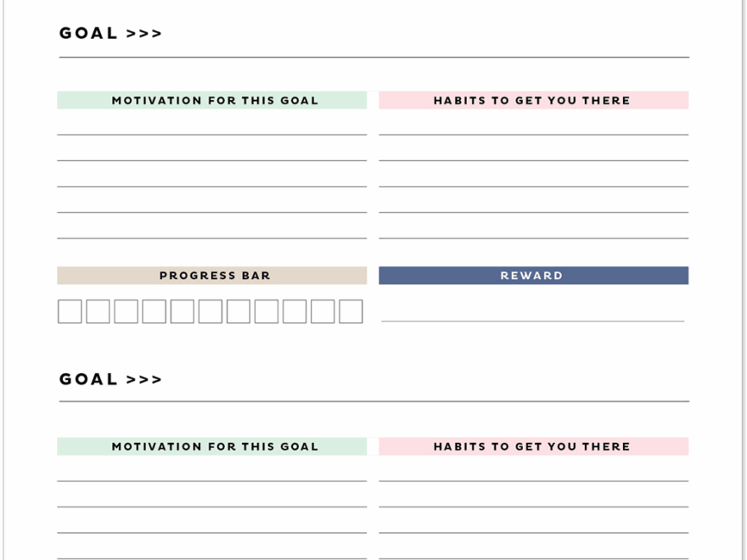Select the lower Habits To Get You There header
The height and width of the screenshot is (560, 747).
[533, 446]
